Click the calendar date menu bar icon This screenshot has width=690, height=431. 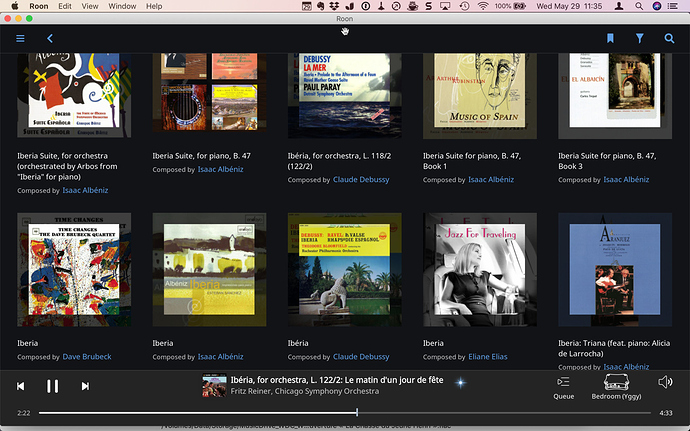click(x=307, y=6)
